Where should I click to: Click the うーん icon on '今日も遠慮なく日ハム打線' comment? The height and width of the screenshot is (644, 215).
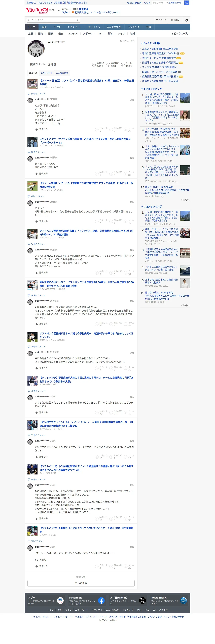[126, 368]
